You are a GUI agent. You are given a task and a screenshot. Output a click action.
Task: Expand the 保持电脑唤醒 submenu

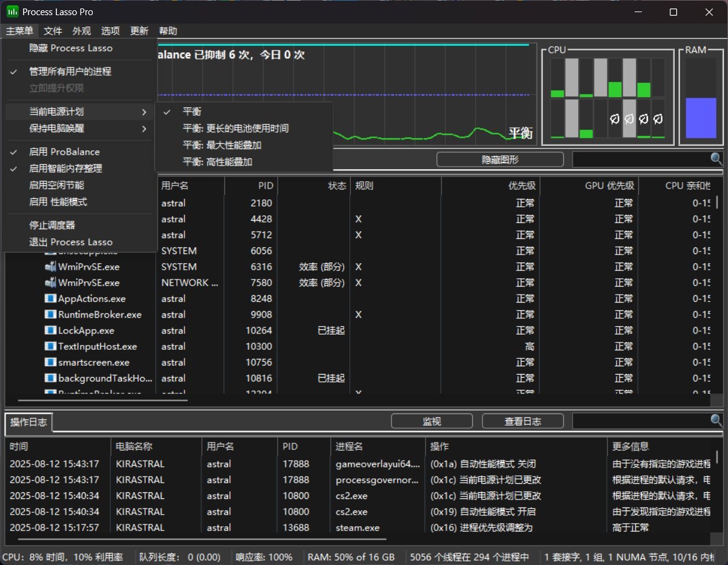[x=79, y=129]
